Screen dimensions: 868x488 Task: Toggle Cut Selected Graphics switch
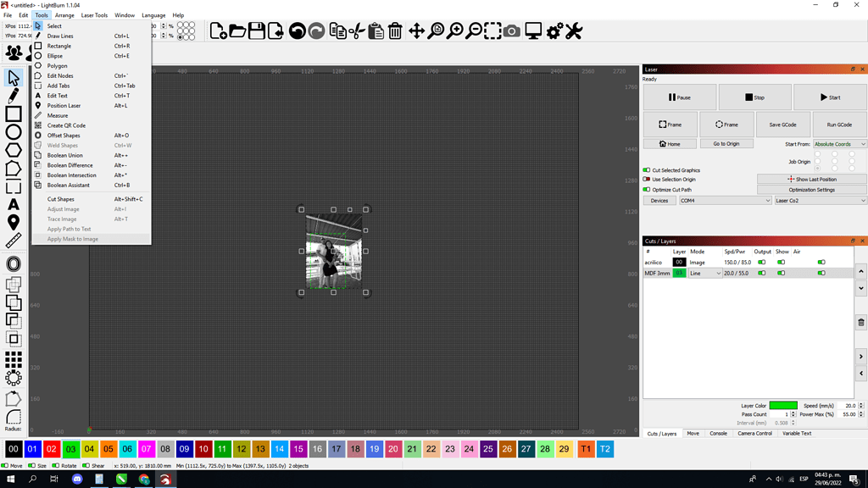pos(647,169)
